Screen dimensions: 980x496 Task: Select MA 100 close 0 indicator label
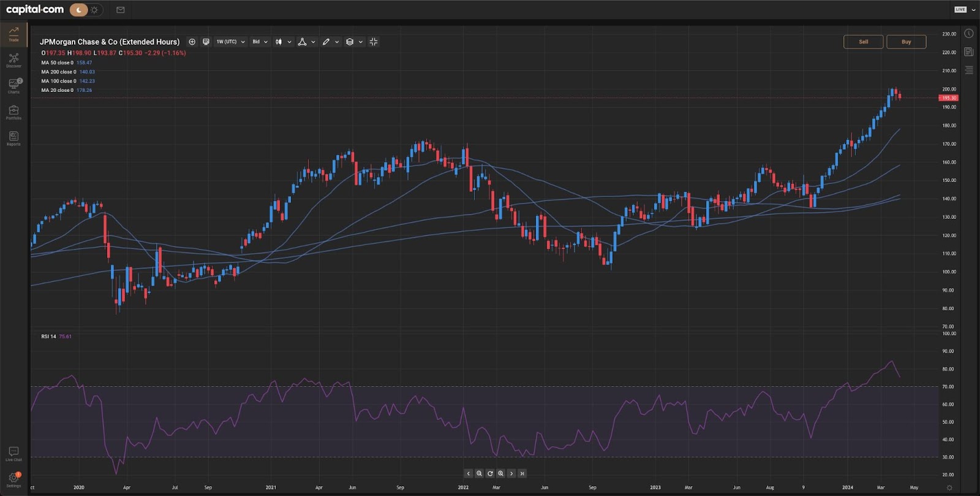(59, 81)
